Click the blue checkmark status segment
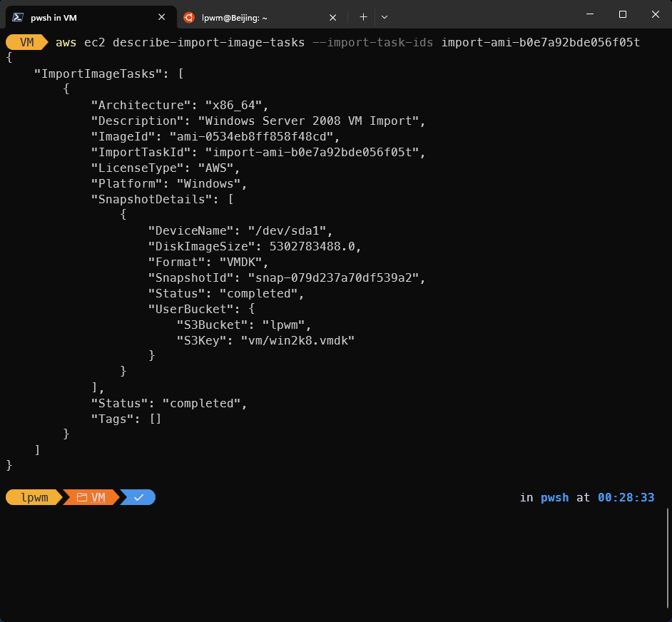This screenshot has width=672, height=622. [138, 497]
